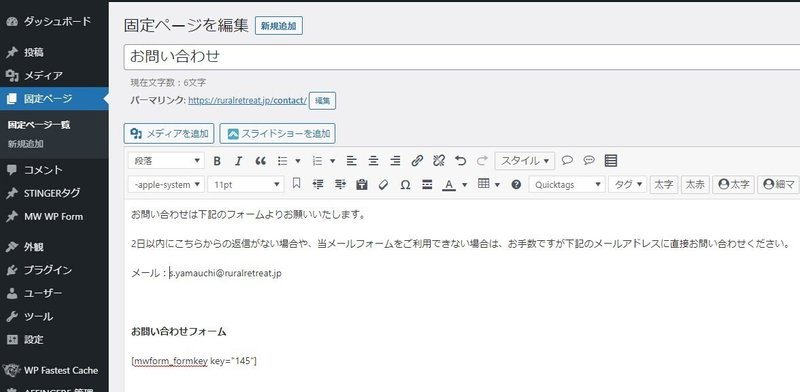Open メディア in the sidebar
This screenshot has height=392, width=800.
click(x=54, y=76)
